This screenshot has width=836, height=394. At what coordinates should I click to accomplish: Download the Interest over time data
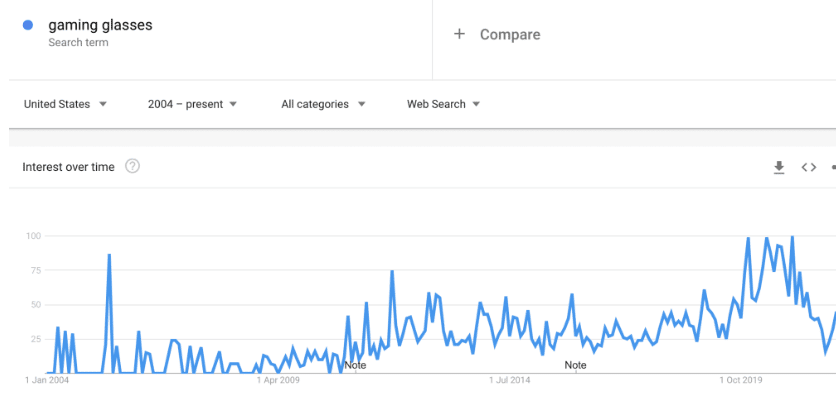click(779, 167)
